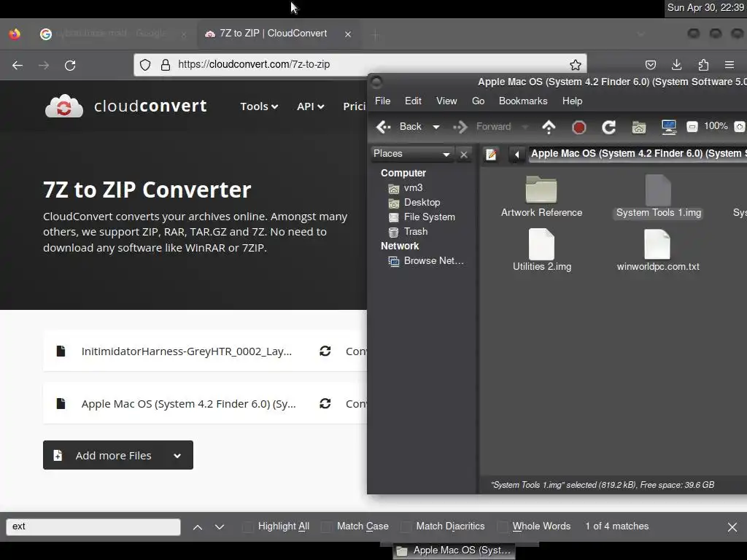Open the Edit menu in file manager
This screenshot has width=747, height=560.
[413, 101]
